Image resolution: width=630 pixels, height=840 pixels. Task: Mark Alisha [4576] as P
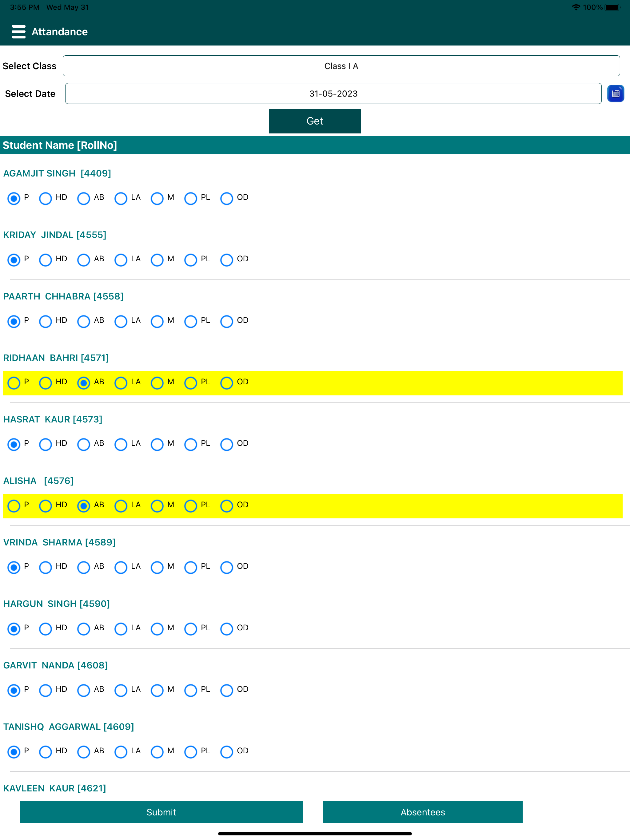(x=14, y=506)
